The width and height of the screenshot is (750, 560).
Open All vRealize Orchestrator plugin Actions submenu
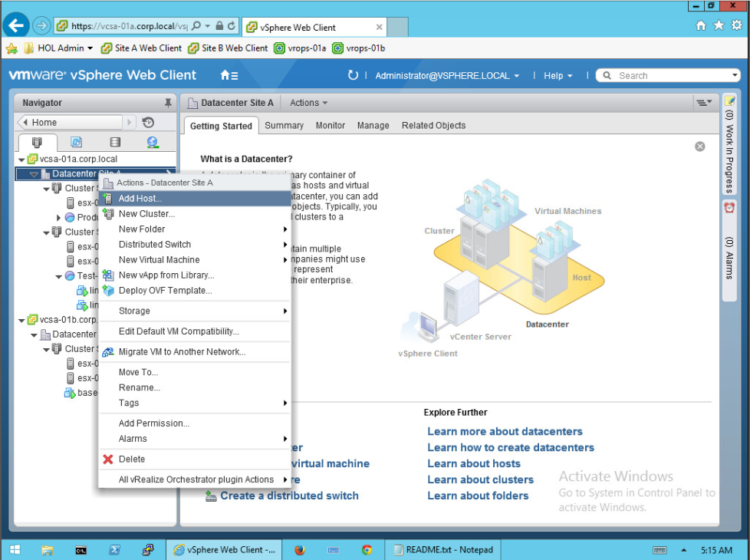pos(195,479)
